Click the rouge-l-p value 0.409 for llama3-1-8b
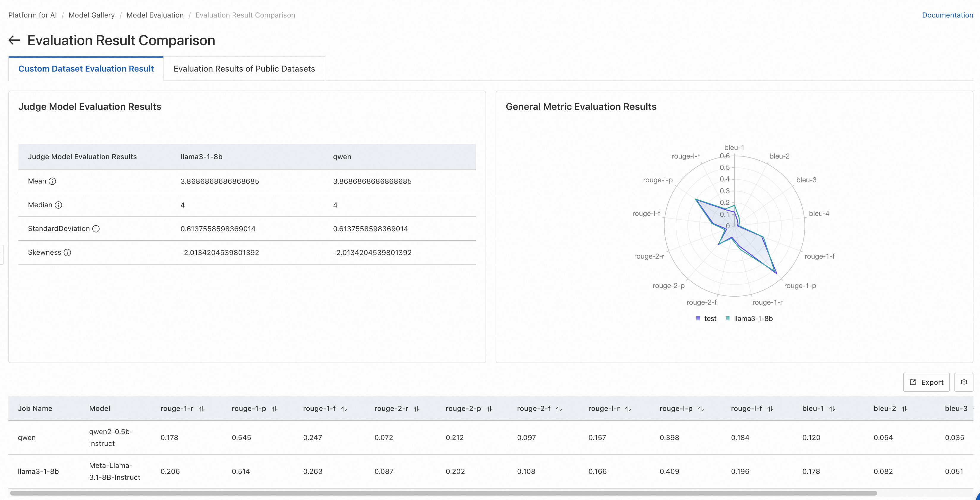The width and height of the screenshot is (980, 500). coord(669,471)
